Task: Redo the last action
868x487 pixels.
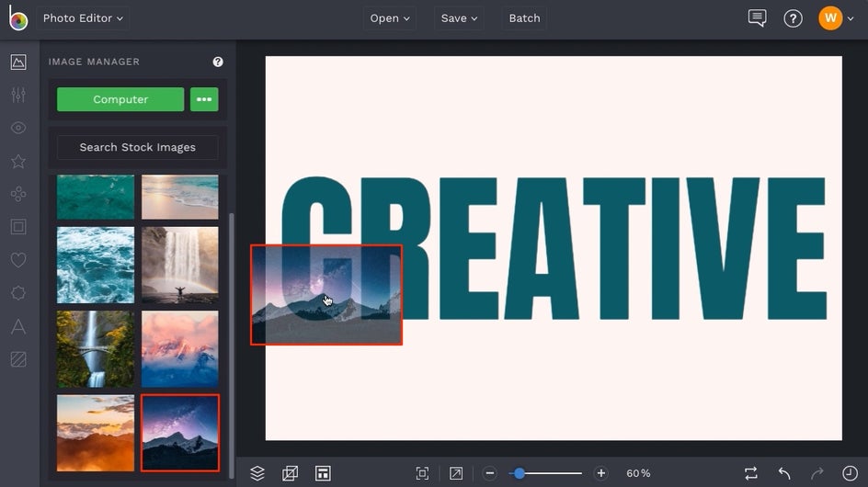Action: coord(817,473)
